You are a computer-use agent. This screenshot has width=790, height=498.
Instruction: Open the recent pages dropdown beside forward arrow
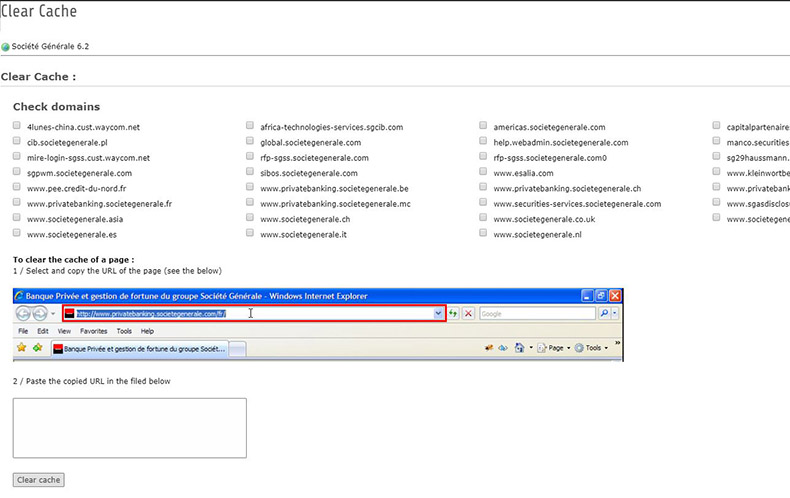pos(53,314)
